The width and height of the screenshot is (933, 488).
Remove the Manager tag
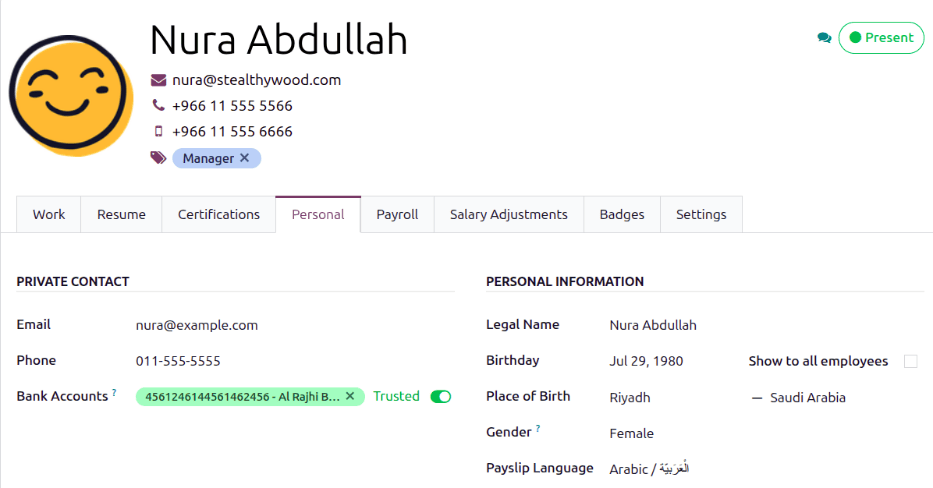pyautogui.click(x=245, y=158)
